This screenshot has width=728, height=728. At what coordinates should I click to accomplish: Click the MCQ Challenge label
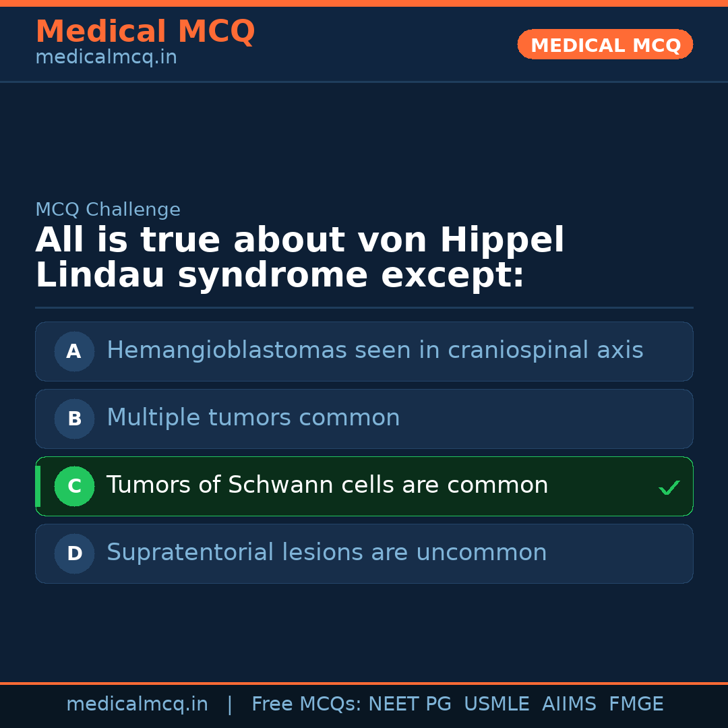pyautogui.click(x=108, y=210)
